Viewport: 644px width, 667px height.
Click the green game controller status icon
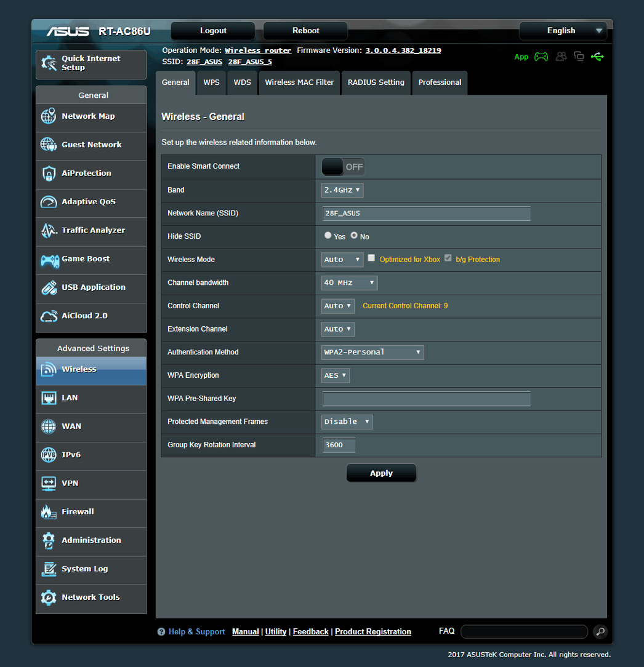(541, 57)
